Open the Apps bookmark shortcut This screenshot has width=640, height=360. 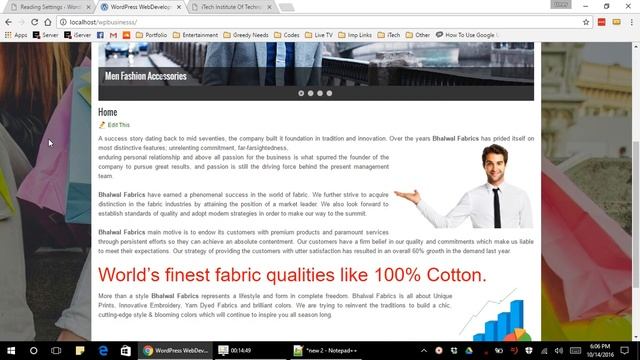pos(16,35)
